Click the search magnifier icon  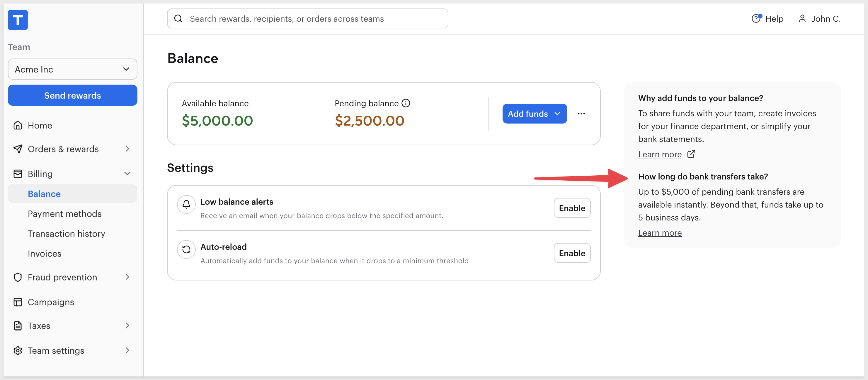[178, 18]
